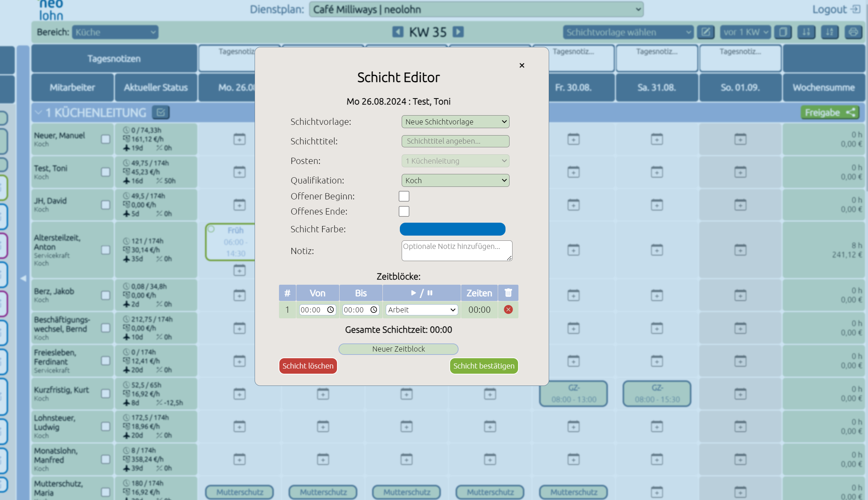The image size is (868, 500).
Task: Click the print icon in toolbar
Action: [853, 32]
